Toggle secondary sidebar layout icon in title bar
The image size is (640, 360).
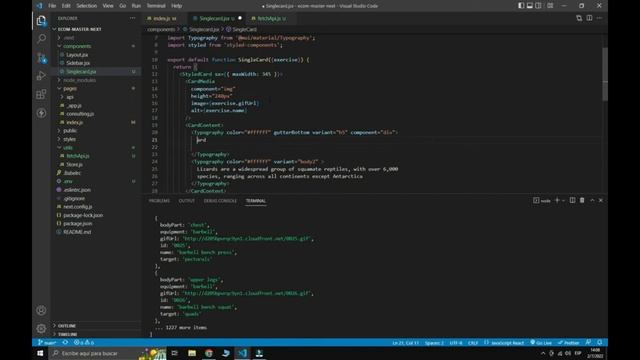click(538, 6)
